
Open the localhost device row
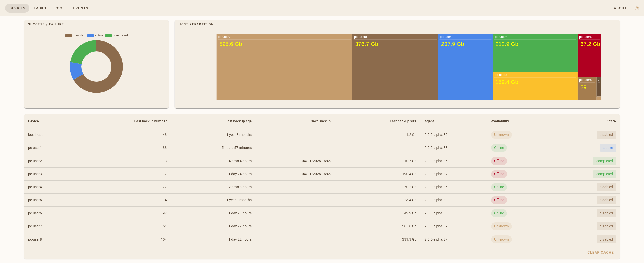pyautogui.click(x=322, y=135)
